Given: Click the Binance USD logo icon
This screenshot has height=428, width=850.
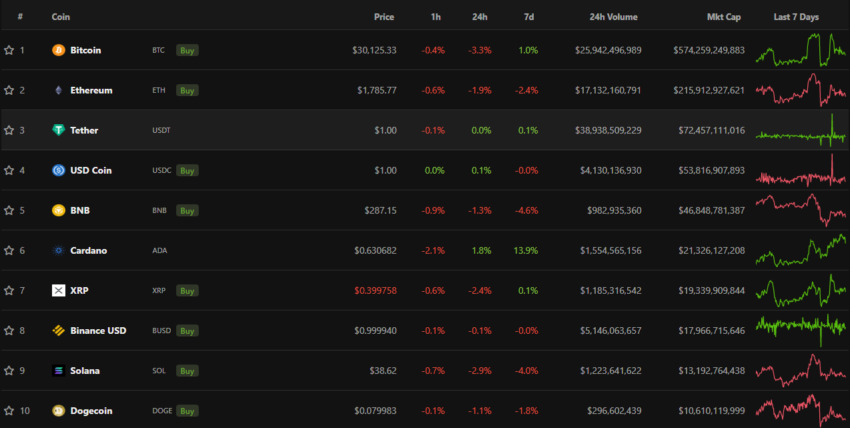Looking at the screenshot, I should 59,331.
